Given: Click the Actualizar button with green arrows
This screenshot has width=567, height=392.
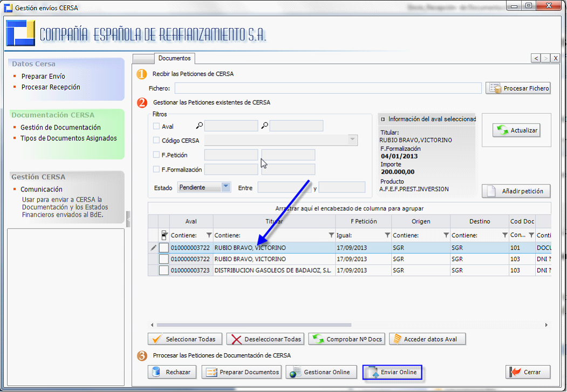Looking at the screenshot, I should [516, 130].
